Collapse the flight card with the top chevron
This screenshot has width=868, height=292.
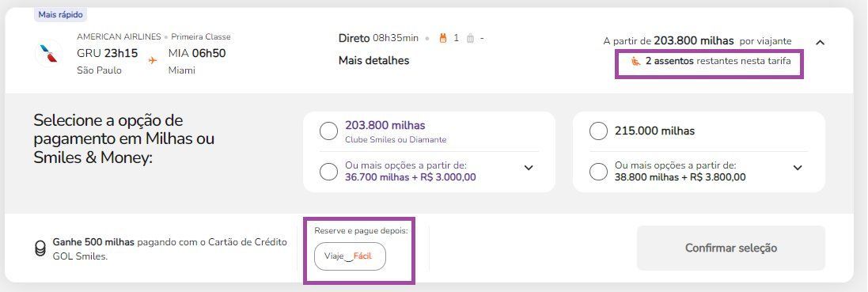821,42
